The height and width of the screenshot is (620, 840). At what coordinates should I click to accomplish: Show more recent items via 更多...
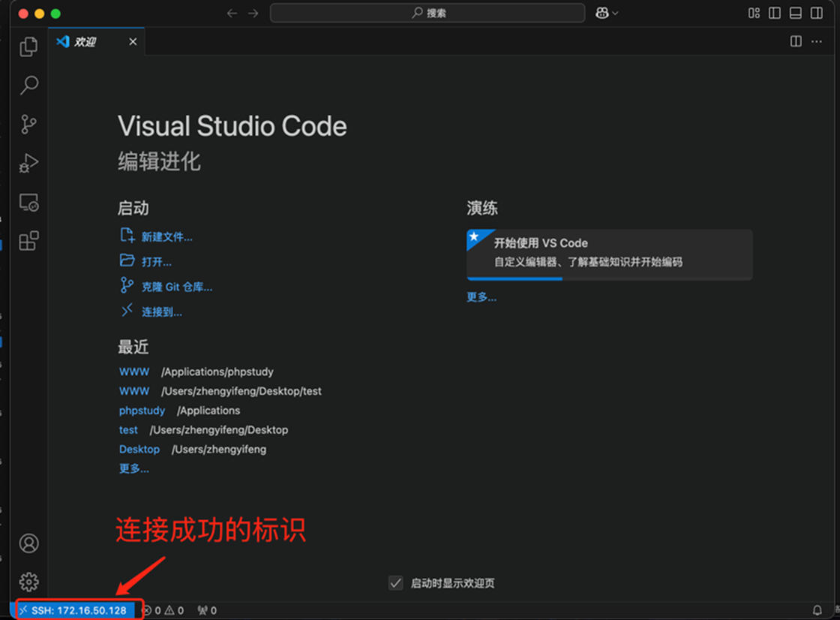[x=134, y=469]
